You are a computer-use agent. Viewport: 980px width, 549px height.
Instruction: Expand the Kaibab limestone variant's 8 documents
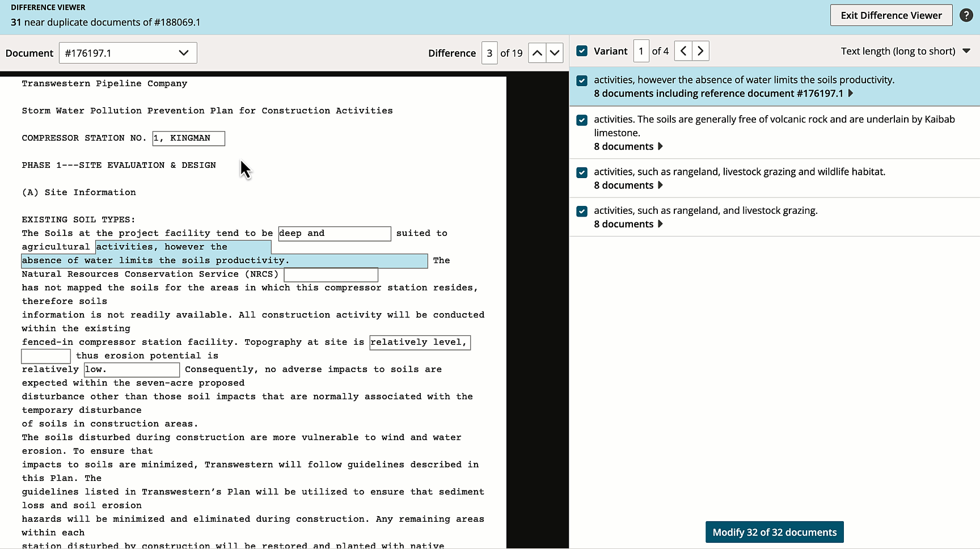[660, 146]
